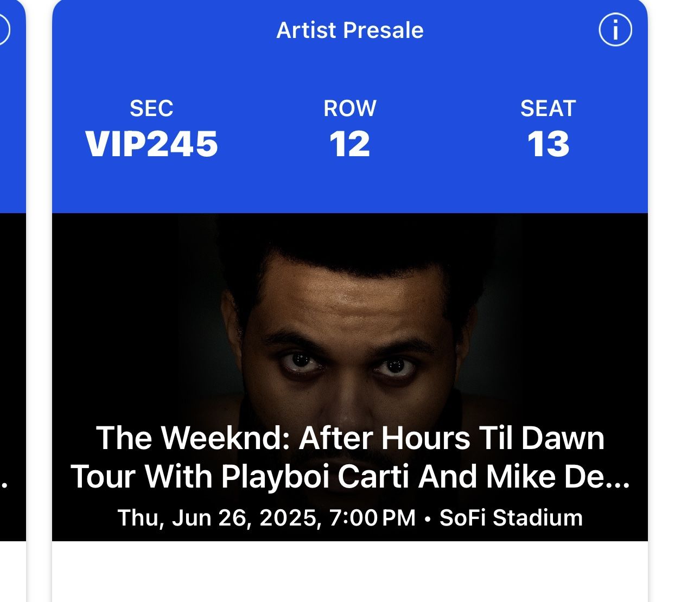The image size is (700, 602).
Task: Click the previous ticket's white bottom section
Action: pyautogui.click(x=12, y=572)
